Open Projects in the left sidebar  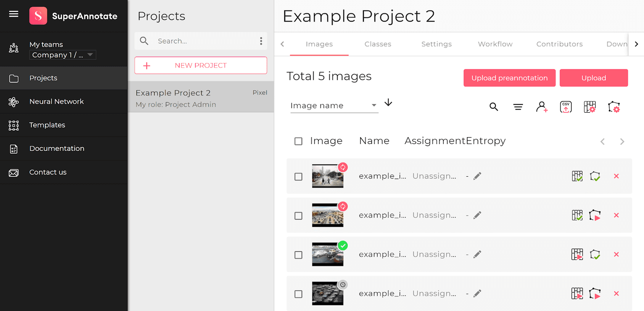point(63,78)
